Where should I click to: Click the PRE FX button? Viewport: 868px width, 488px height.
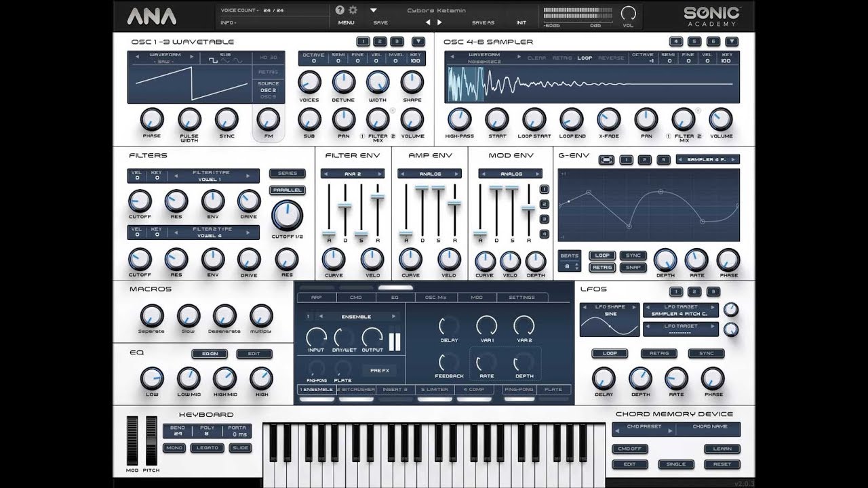380,370
